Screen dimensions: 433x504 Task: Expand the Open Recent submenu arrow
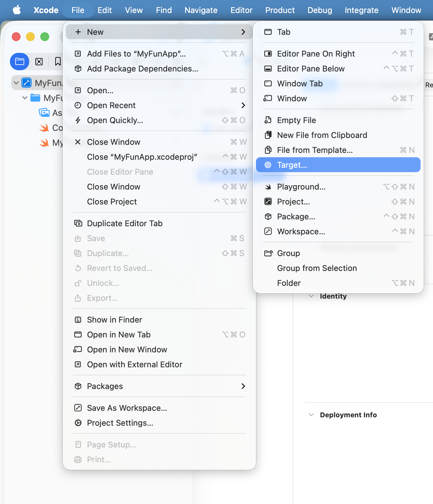tap(243, 105)
